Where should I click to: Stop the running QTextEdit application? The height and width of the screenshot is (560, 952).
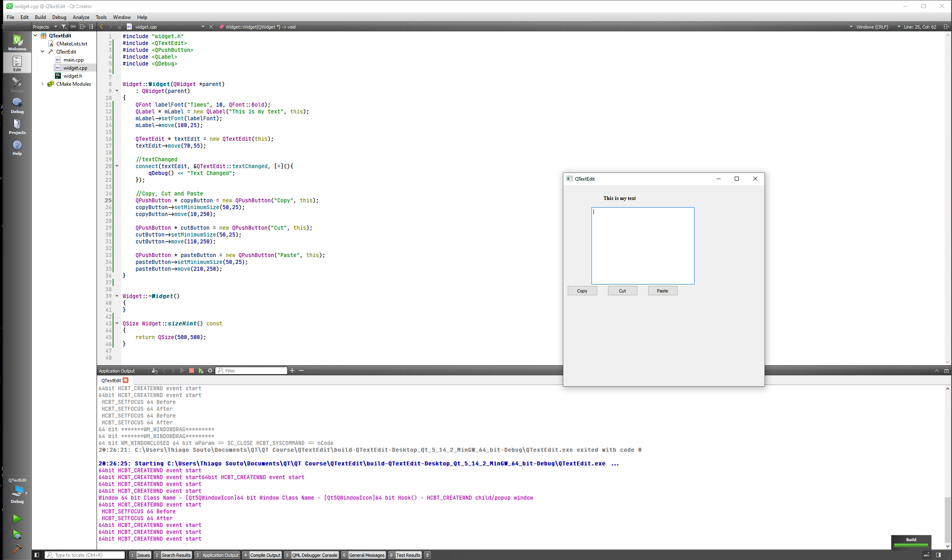pos(192,371)
